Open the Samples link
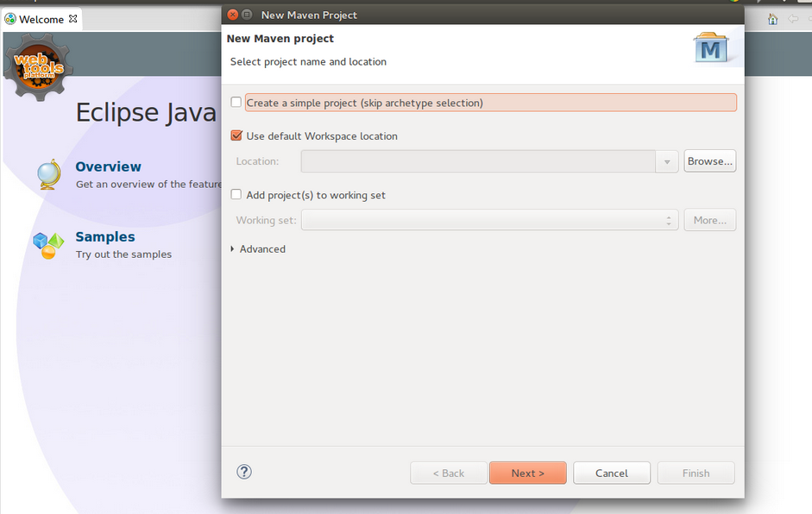 [x=105, y=236]
